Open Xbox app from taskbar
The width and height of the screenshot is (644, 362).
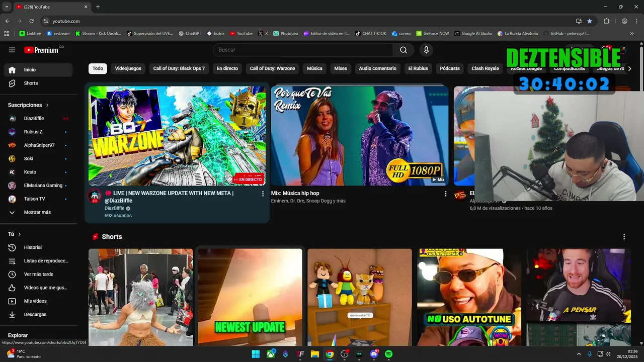271,354
